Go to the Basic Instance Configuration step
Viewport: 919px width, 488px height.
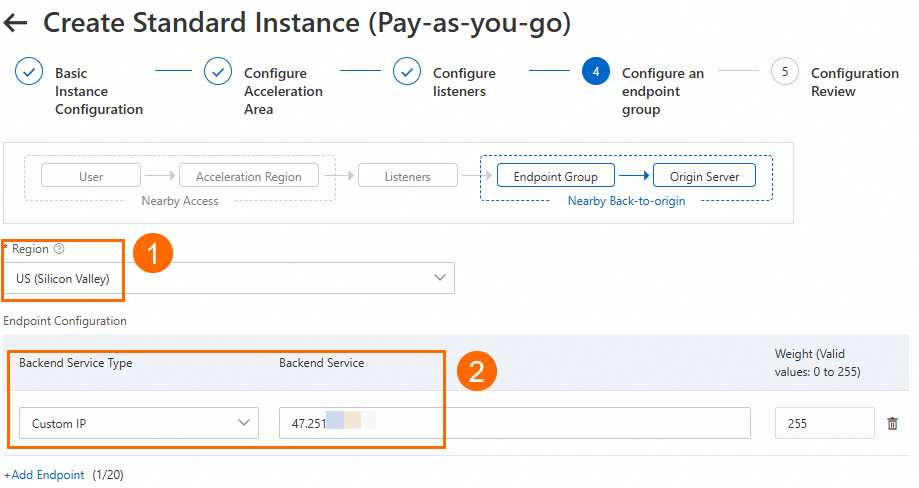pyautogui.click(x=98, y=91)
